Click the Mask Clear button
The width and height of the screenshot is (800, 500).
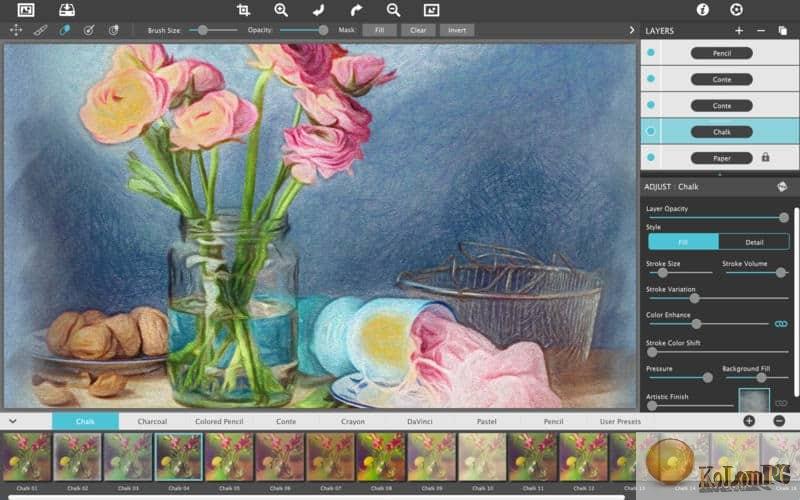[x=418, y=30]
